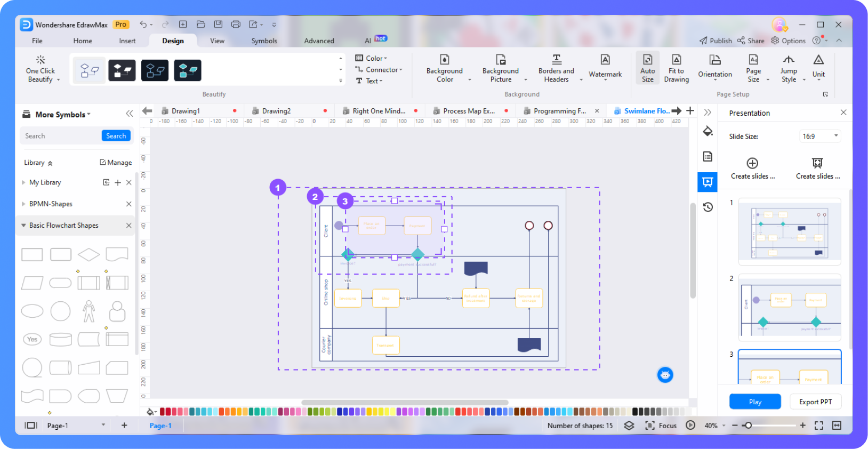Open the Layers icon in the status bar
This screenshot has width=868, height=449.
629,426
